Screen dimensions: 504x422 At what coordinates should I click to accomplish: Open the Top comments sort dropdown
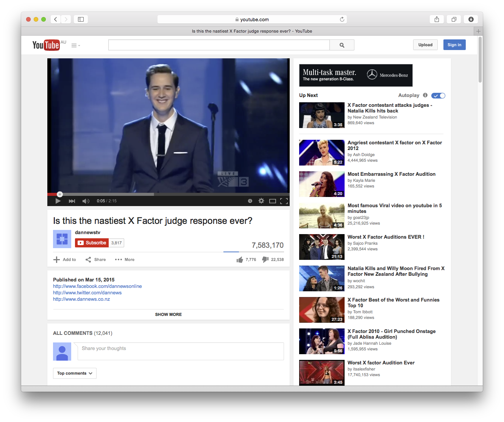(75, 374)
